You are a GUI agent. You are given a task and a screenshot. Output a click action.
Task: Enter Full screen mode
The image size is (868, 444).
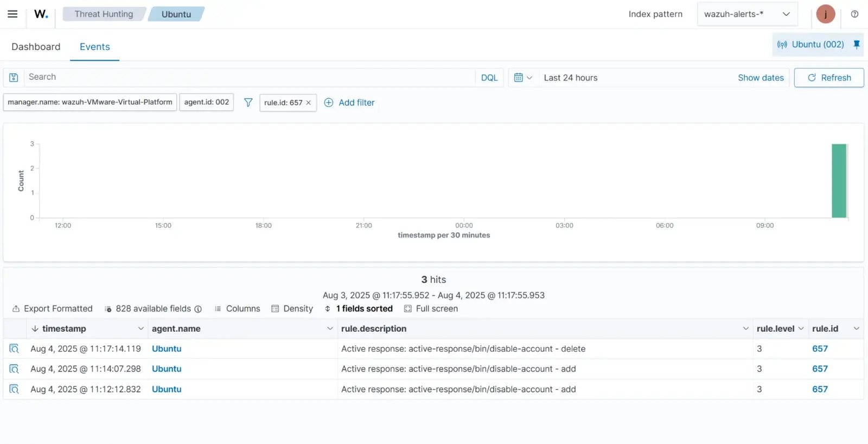point(431,308)
